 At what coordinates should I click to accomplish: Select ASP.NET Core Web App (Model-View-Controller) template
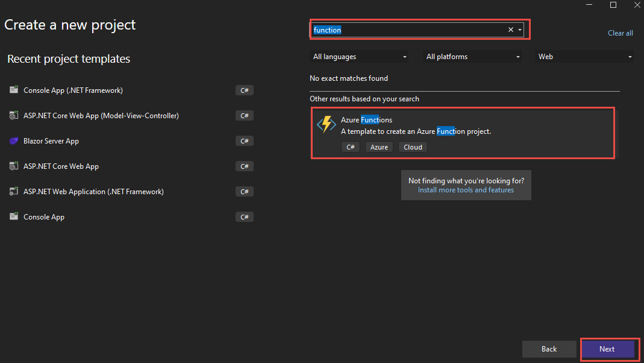coord(131,116)
